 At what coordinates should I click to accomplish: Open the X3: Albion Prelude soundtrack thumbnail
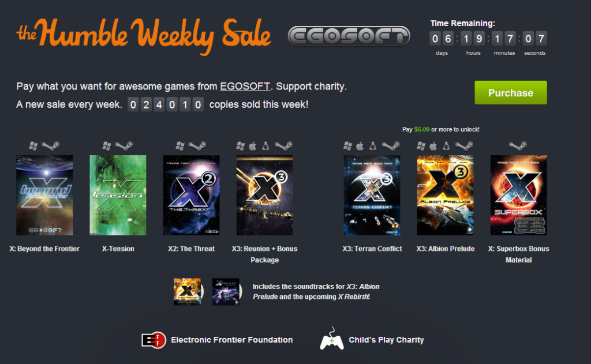(x=188, y=291)
